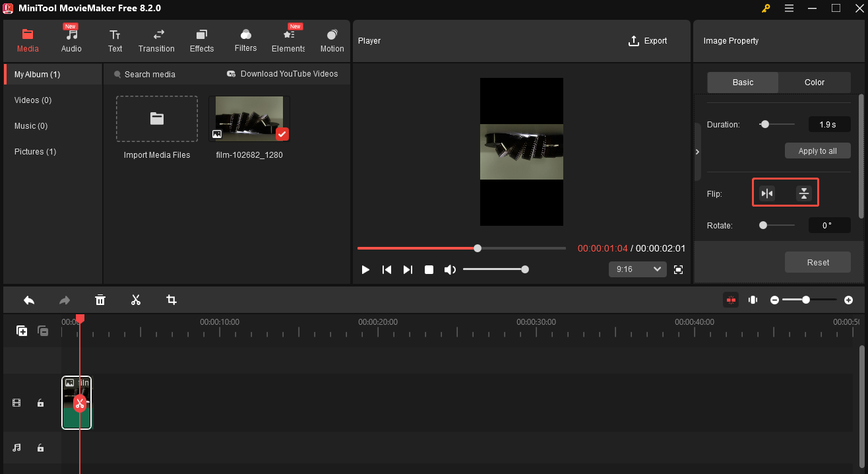Open the Crop tool
Image resolution: width=868 pixels, height=474 pixels.
(x=171, y=300)
